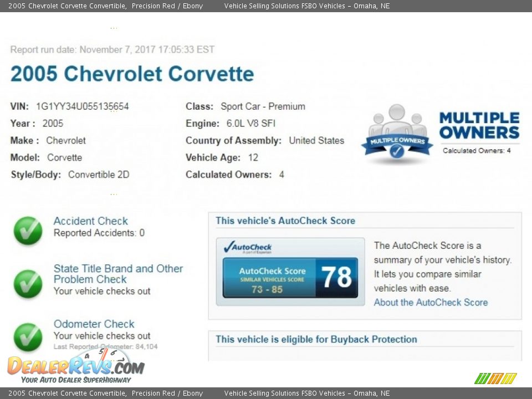Click the large 78 score number

click(337, 277)
